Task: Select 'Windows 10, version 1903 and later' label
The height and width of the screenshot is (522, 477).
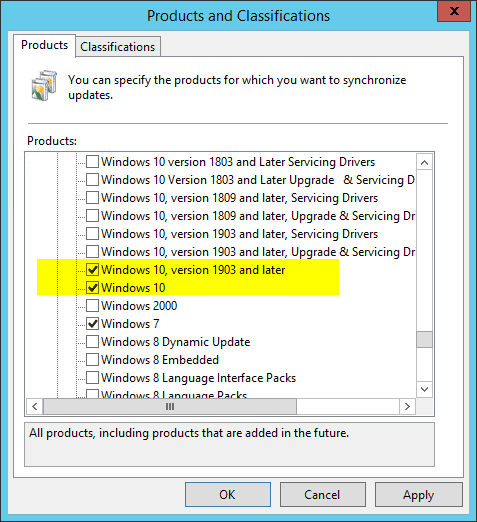Action: [x=193, y=270]
